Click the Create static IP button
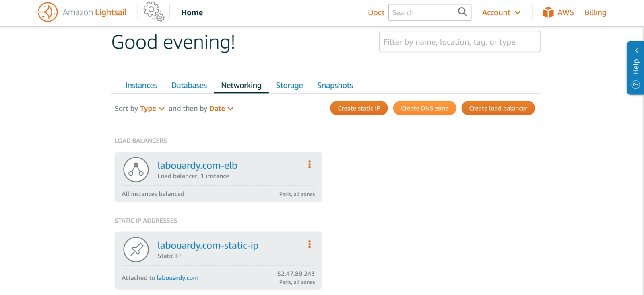Image resolution: width=644 pixels, height=295 pixels. (x=359, y=108)
